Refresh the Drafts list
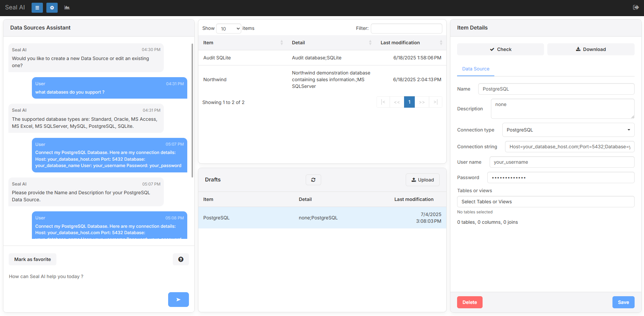 (x=313, y=180)
